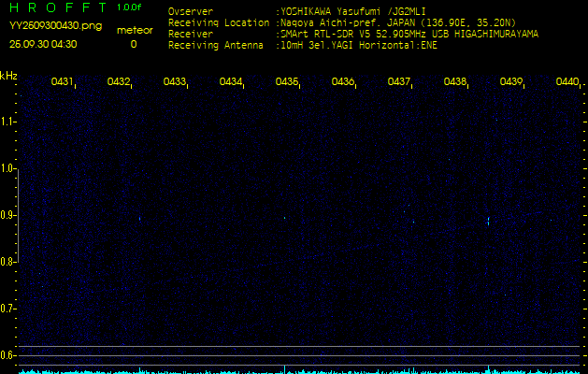Click the bright echo near 0439
588x374 pixels.
pyautogui.click(x=488, y=221)
